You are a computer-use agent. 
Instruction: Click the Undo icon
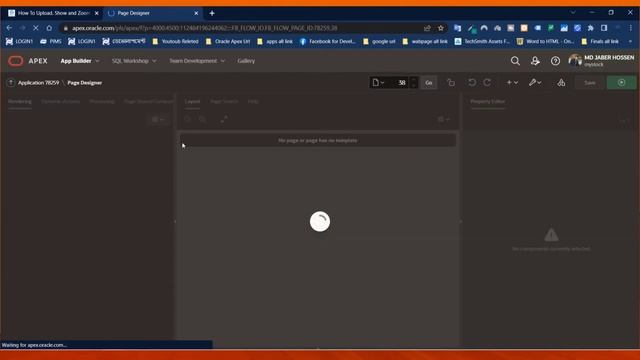pyautogui.click(x=472, y=82)
